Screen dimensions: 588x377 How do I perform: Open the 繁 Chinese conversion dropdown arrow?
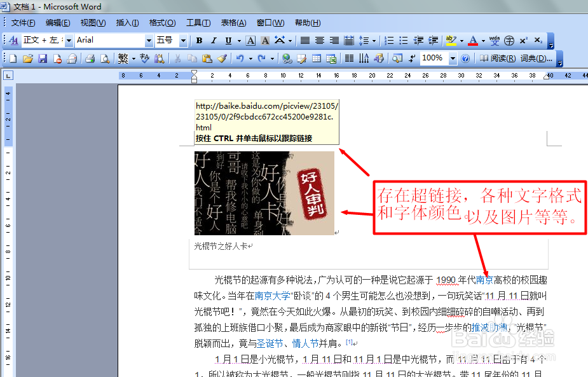click(x=133, y=58)
